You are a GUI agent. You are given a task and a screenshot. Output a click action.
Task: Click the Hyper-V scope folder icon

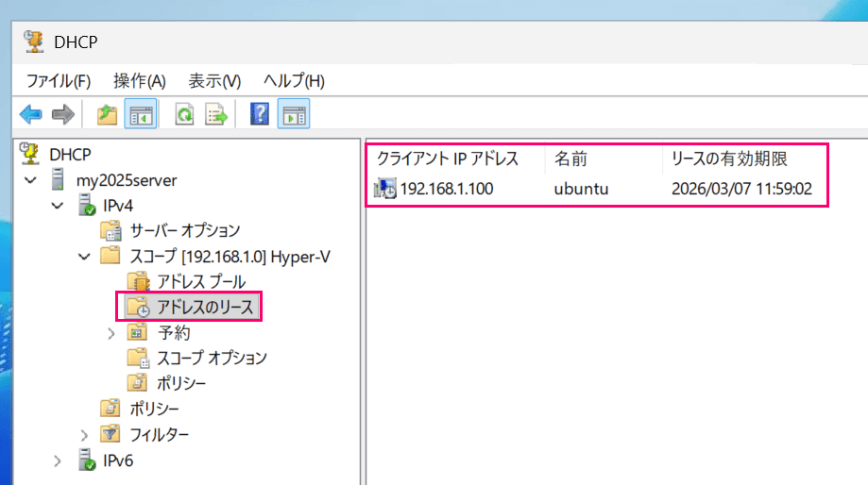(111, 256)
